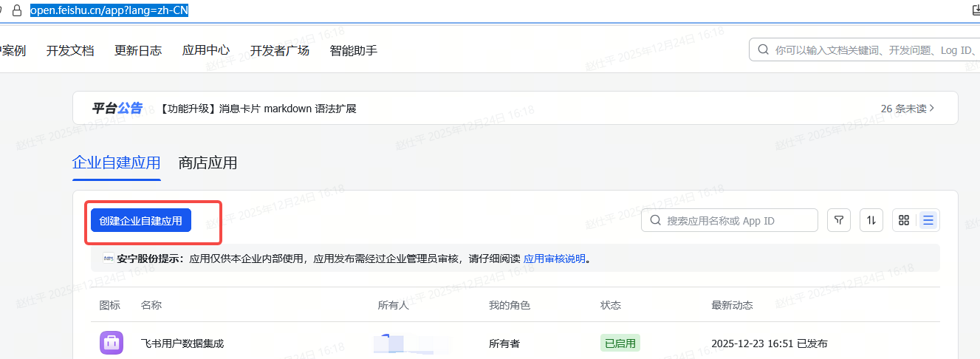This screenshot has height=359, width=980.
Task: Open 开发文档 in the top navigation
Action: click(70, 50)
